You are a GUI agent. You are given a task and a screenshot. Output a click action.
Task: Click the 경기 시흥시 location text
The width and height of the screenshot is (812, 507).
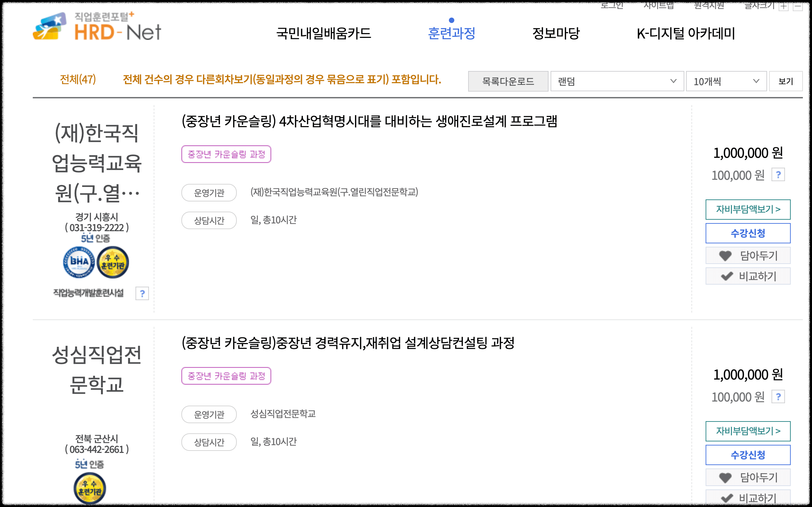97,217
